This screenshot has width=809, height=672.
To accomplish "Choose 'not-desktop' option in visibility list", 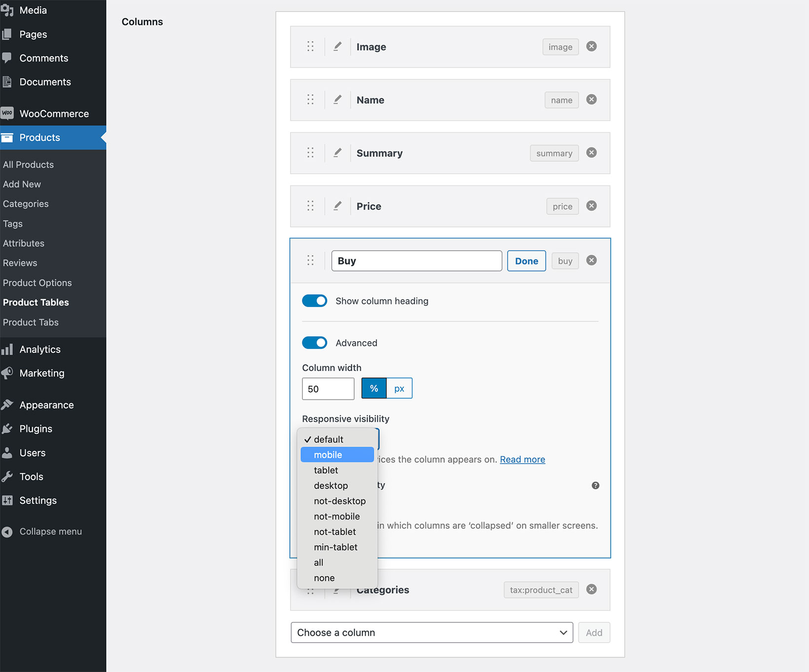I will (339, 501).
